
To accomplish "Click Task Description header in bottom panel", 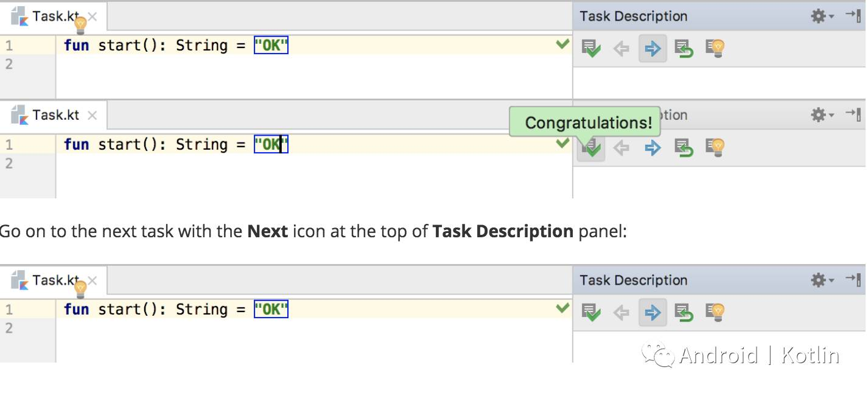I will tap(633, 280).
